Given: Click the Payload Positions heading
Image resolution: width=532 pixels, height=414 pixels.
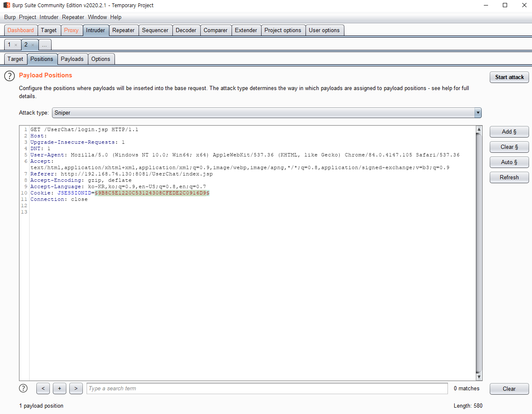Looking at the screenshot, I should tap(45, 75).
